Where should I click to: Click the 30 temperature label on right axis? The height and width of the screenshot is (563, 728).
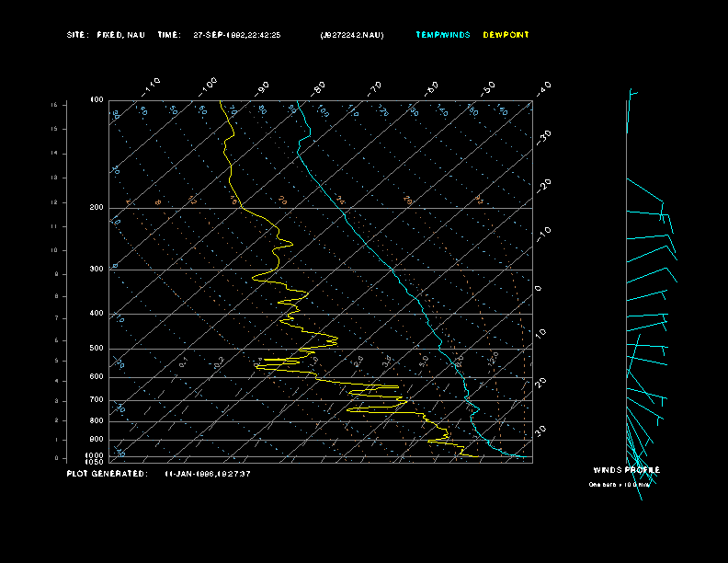click(x=541, y=430)
